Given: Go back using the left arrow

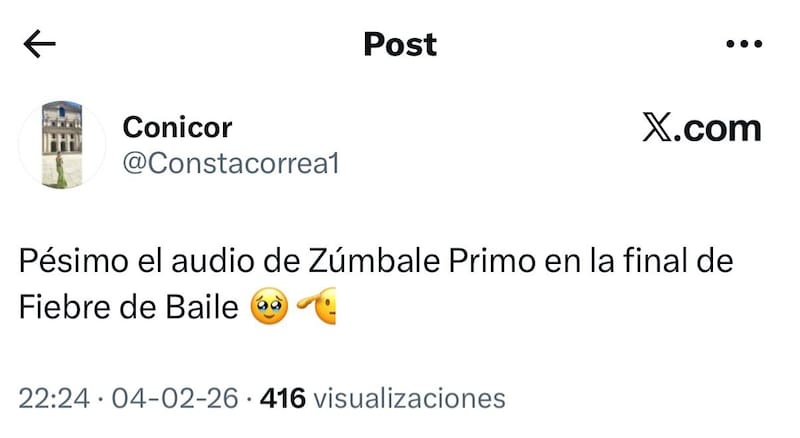Looking at the screenshot, I should (x=39, y=44).
